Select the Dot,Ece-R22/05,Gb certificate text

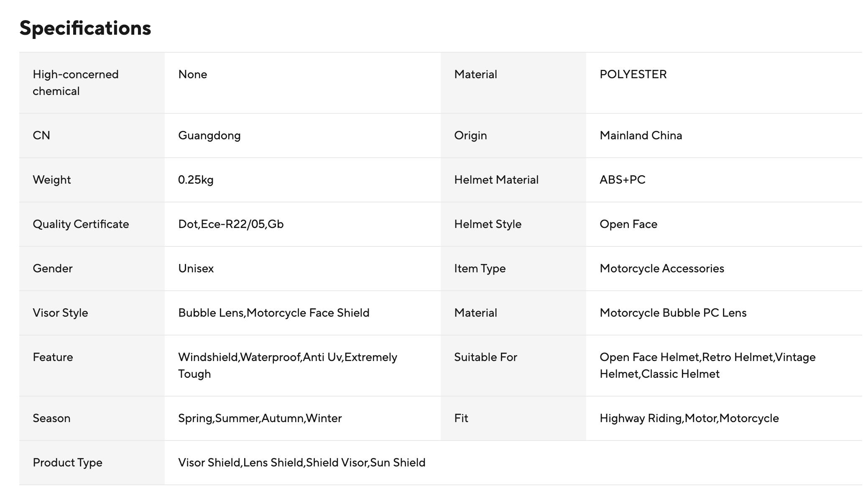pyautogui.click(x=231, y=224)
